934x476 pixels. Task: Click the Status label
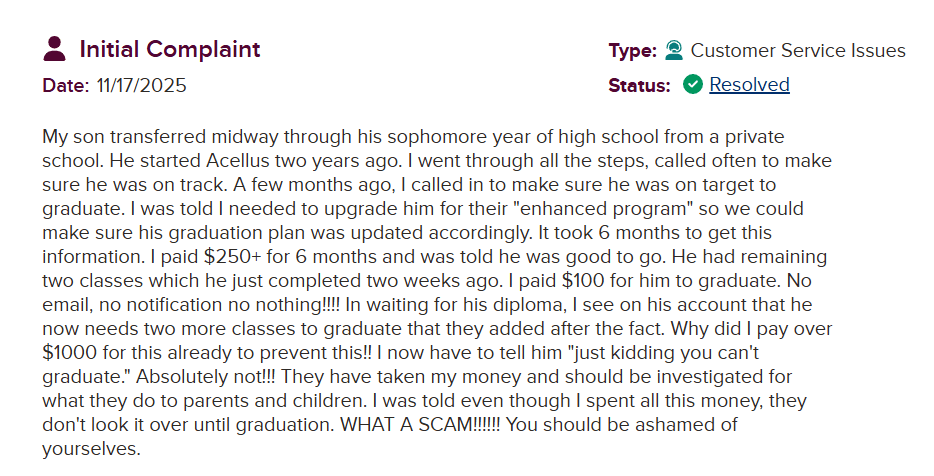click(639, 85)
